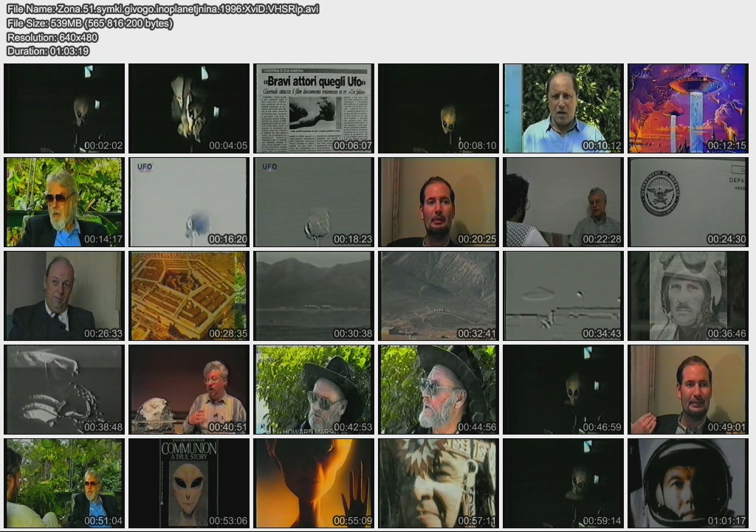This screenshot has width=756, height=532.
Task: Select the pilot portrait thumbnail at 00:36:46
Action: (687, 295)
